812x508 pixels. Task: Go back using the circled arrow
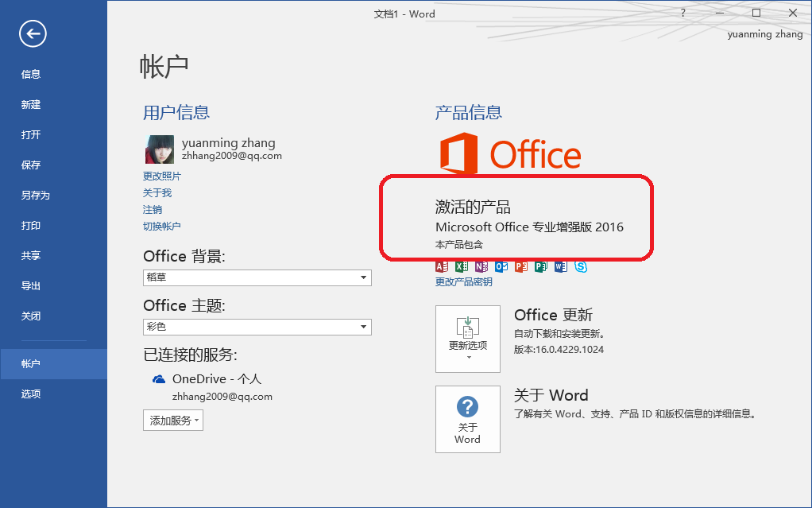click(x=33, y=33)
